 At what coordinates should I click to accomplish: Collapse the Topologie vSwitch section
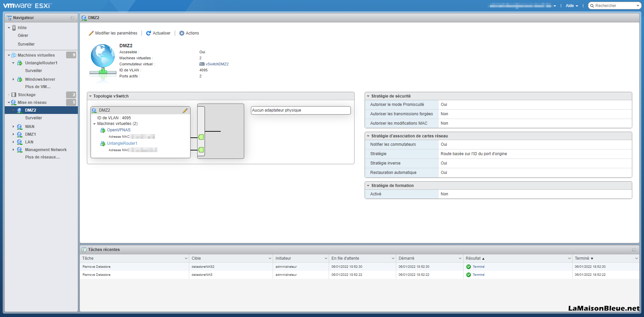click(x=91, y=96)
